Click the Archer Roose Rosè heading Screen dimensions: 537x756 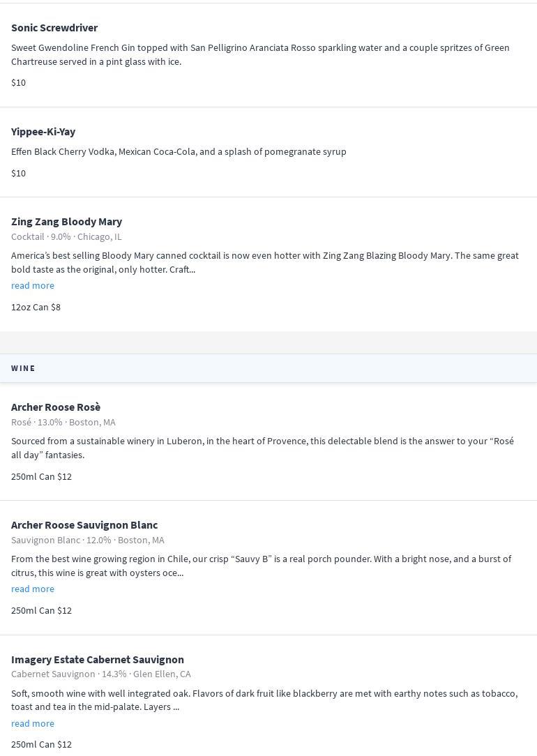click(x=56, y=407)
